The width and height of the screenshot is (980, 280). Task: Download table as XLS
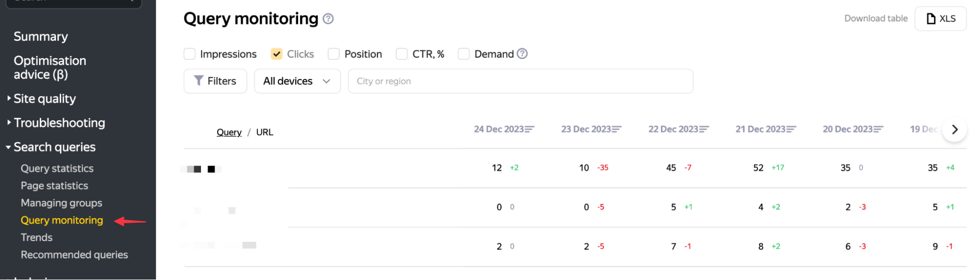(940, 19)
